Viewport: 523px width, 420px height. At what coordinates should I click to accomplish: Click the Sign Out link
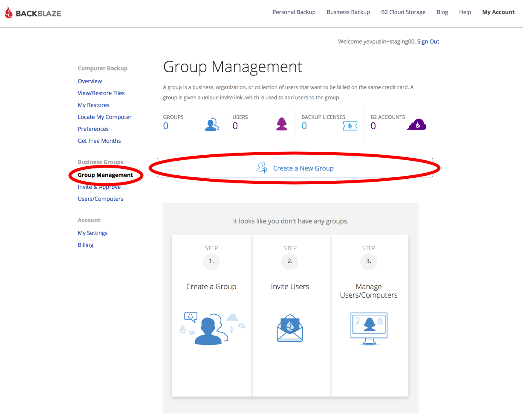tap(428, 41)
